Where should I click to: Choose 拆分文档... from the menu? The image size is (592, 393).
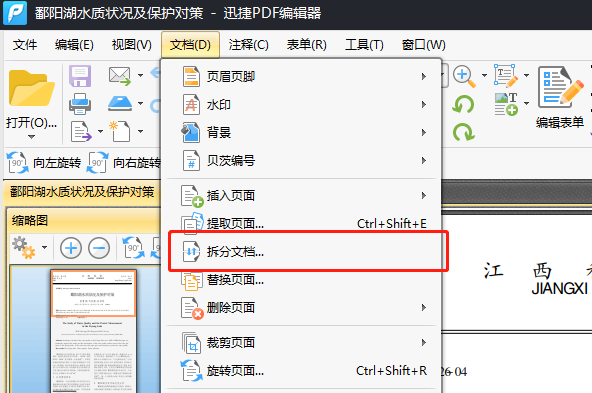[x=301, y=251]
